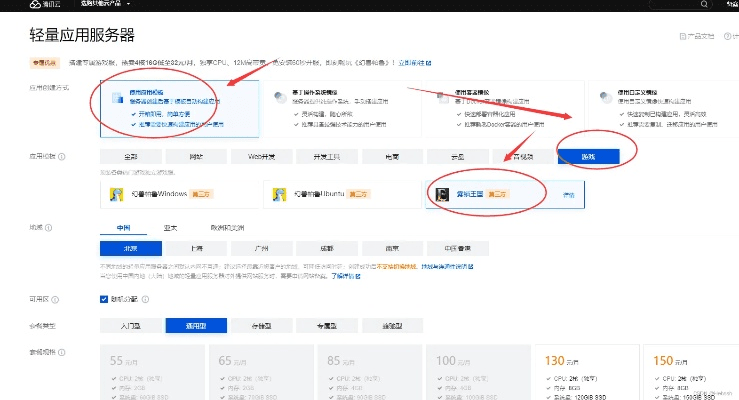Choose the 130 yuan per month package

tap(587, 372)
